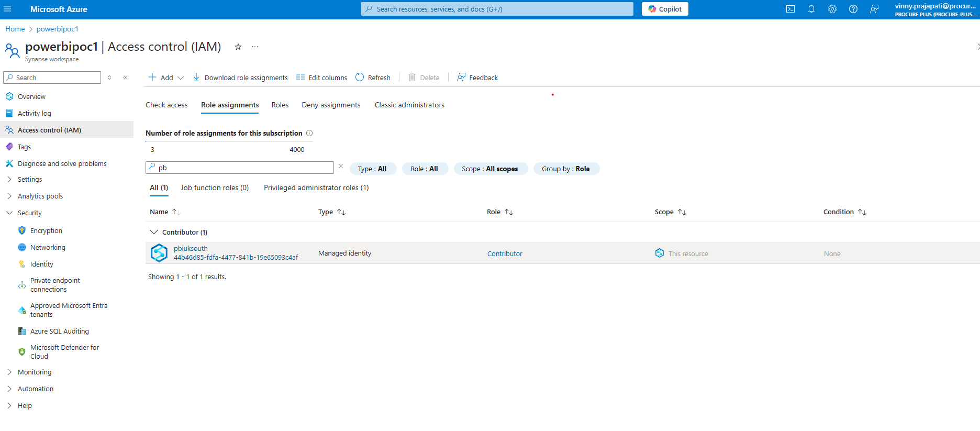Open Encryption under Security

tap(46, 230)
